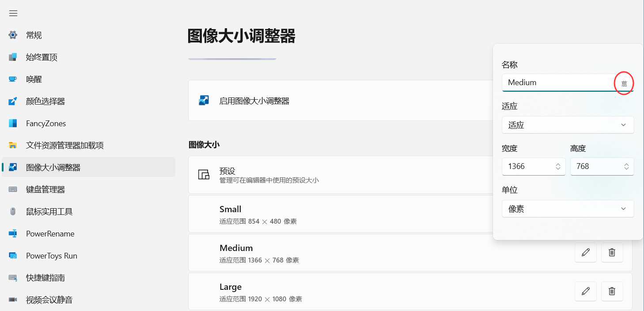Screen dimensions: 644x311
Task: Open the 单位 units dropdown showing 像素
Action: [x=568, y=209]
